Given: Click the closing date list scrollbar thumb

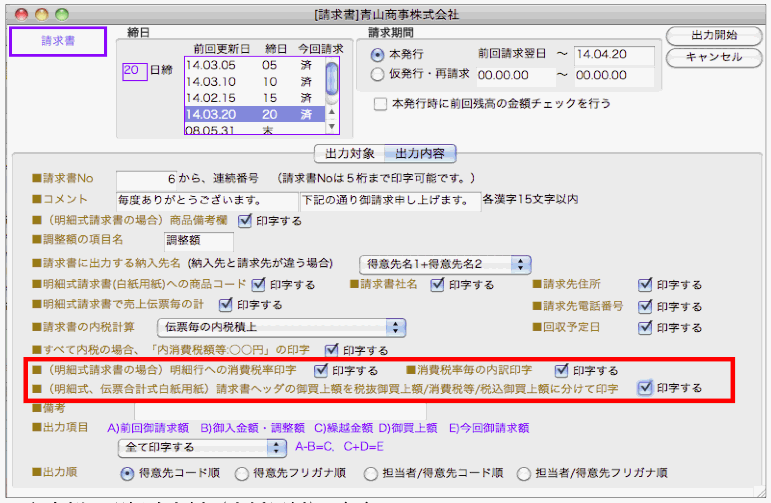Looking at the screenshot, I should pos(332,78).
